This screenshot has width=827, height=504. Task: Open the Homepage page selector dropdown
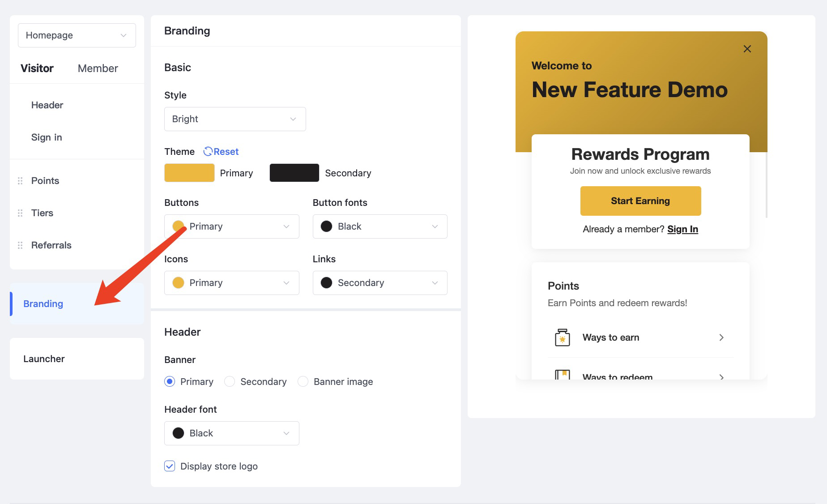point(77,35)
